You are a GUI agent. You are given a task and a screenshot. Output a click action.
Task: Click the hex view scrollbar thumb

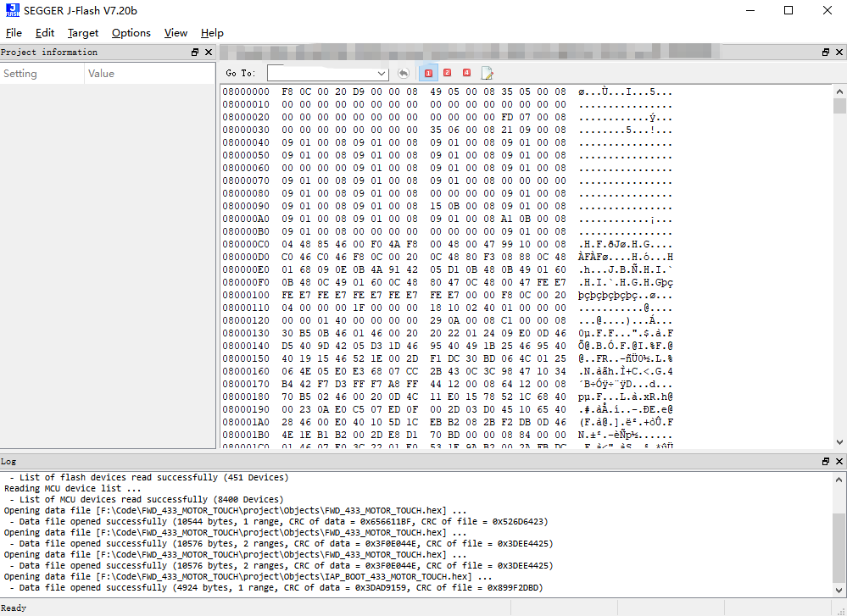click(x=839, y=106)
